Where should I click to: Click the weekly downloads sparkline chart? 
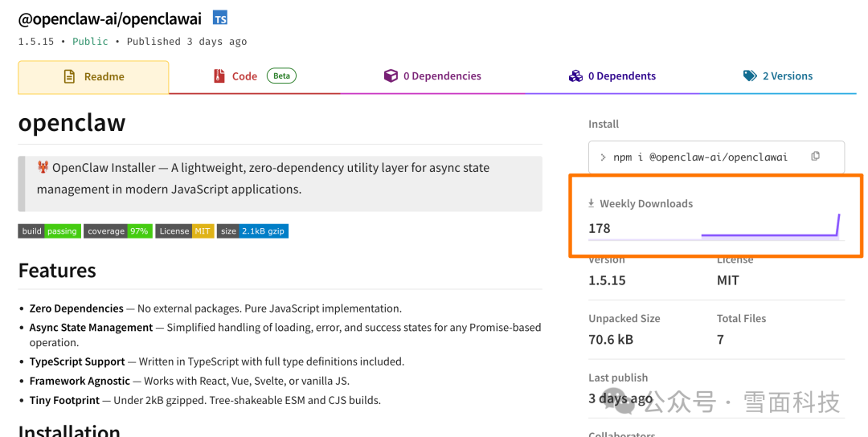click(x=770, y=229)
